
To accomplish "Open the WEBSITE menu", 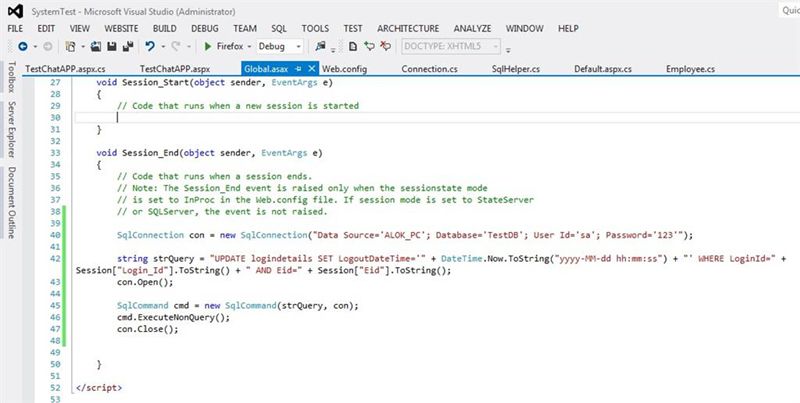I will click(x=121, y=29).
